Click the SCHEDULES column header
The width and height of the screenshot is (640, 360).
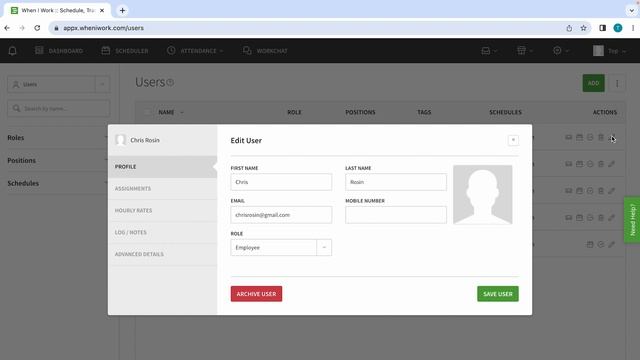(505, 112)
